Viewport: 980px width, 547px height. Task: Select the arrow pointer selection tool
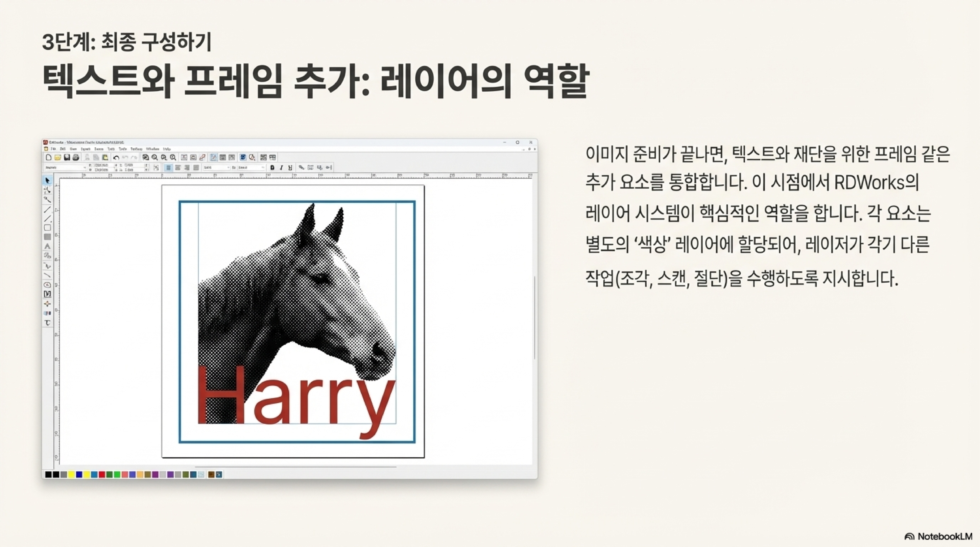[47, 181]
